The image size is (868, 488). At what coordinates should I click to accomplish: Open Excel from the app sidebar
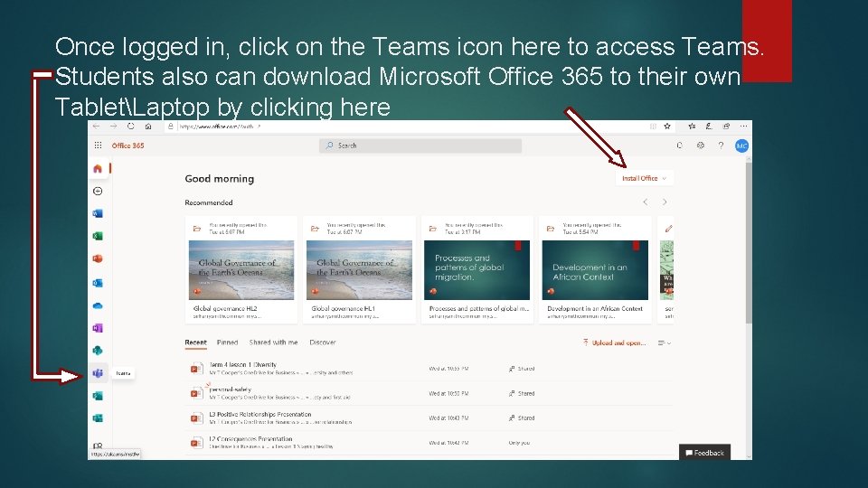98,236
